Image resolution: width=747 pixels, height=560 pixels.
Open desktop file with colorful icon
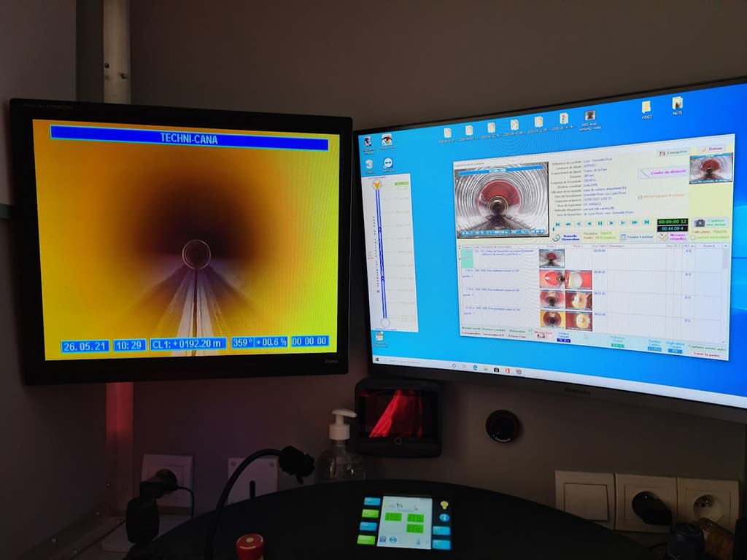tap(564, 120)
